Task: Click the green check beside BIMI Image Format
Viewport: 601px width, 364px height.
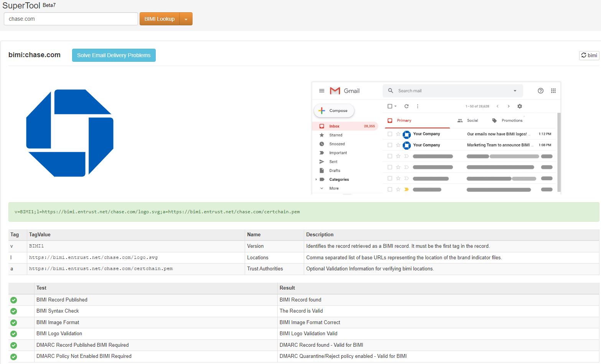Action: pos(13,323)
